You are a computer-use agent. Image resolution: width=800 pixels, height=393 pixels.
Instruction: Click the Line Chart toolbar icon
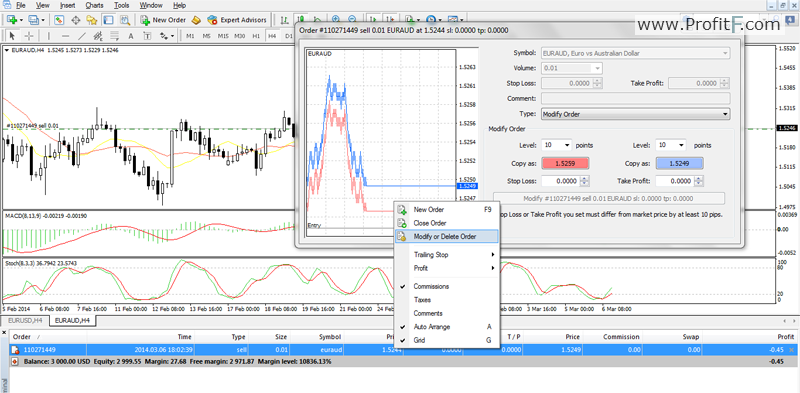click(x=317, y=20)
